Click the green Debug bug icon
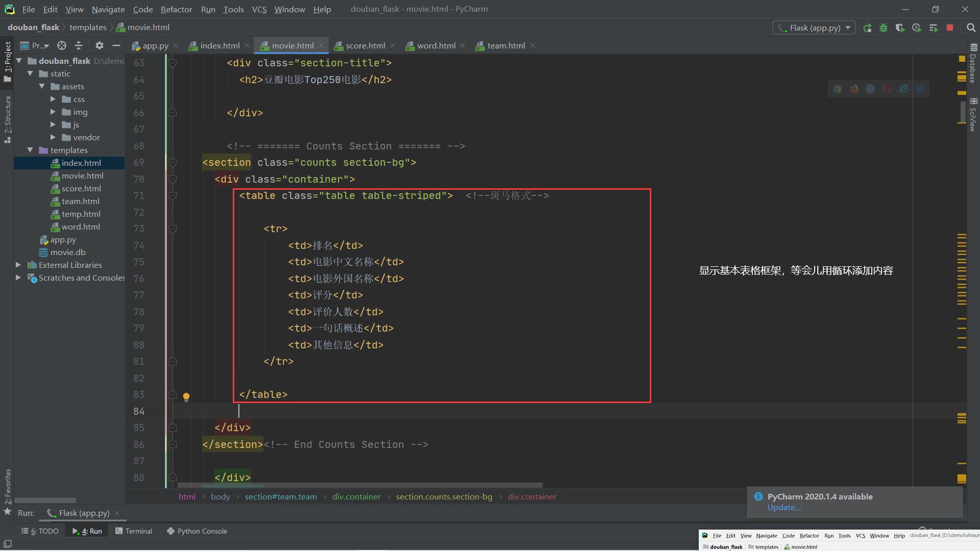 [x=884, y=28]
